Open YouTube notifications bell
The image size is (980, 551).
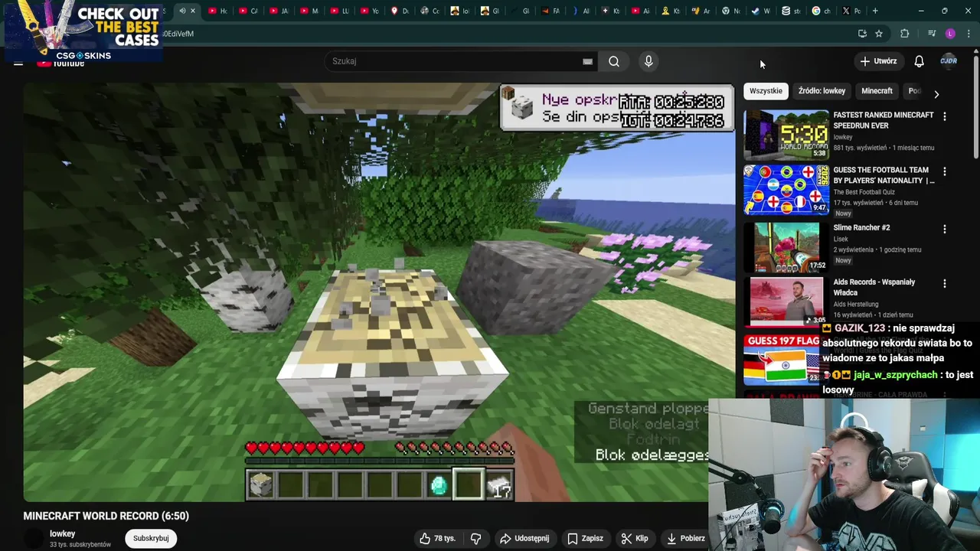[x=919, y=61]
